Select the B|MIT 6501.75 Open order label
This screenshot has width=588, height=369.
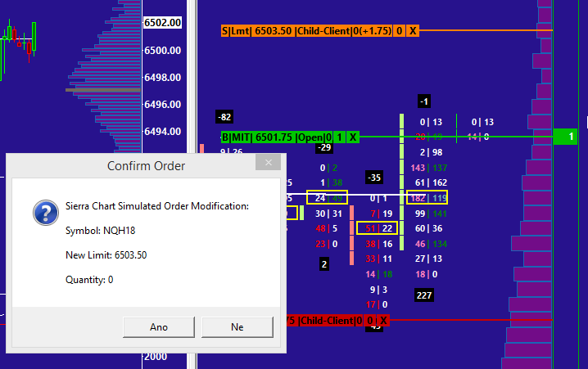[x=277, y=137]
